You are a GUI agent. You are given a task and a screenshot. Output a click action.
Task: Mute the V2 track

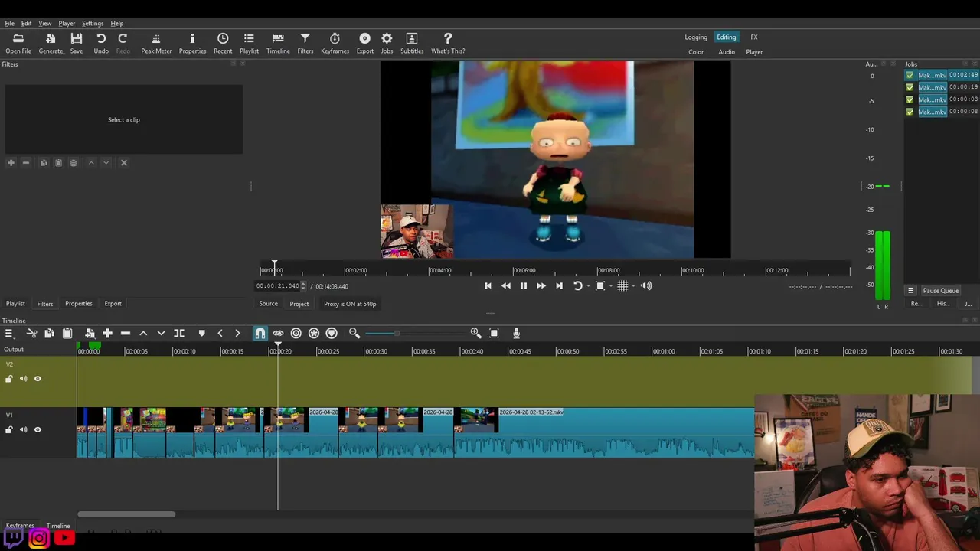pos(23,378)
